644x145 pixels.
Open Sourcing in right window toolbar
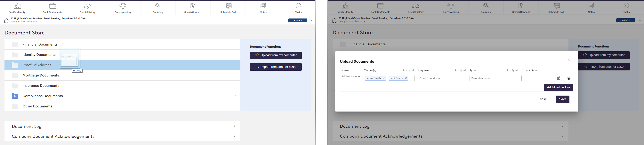tap(486, 8)
